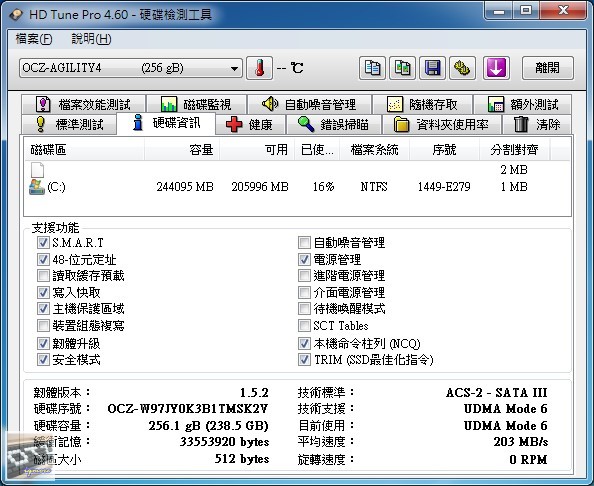Image resolution: width=594 pixels, height=486 pixels.
Task: Click the 檔案系統 column header
Action: click(x=375, y=149)
